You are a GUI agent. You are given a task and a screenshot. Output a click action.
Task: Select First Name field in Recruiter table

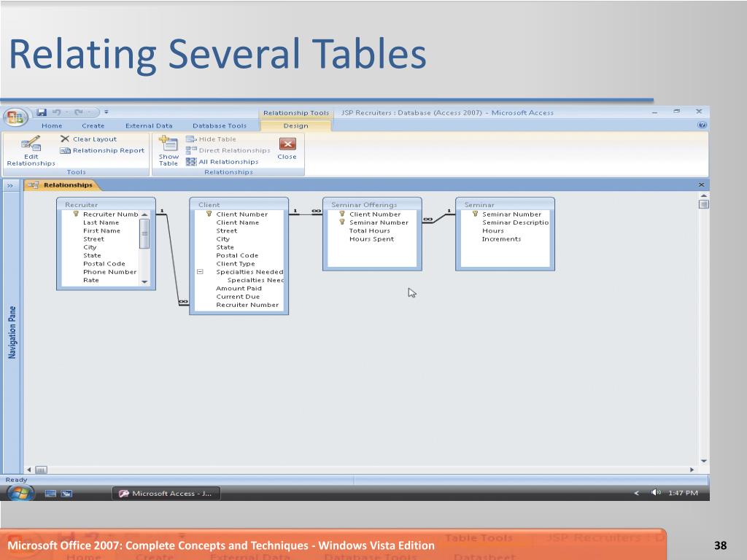coord(101,230)
